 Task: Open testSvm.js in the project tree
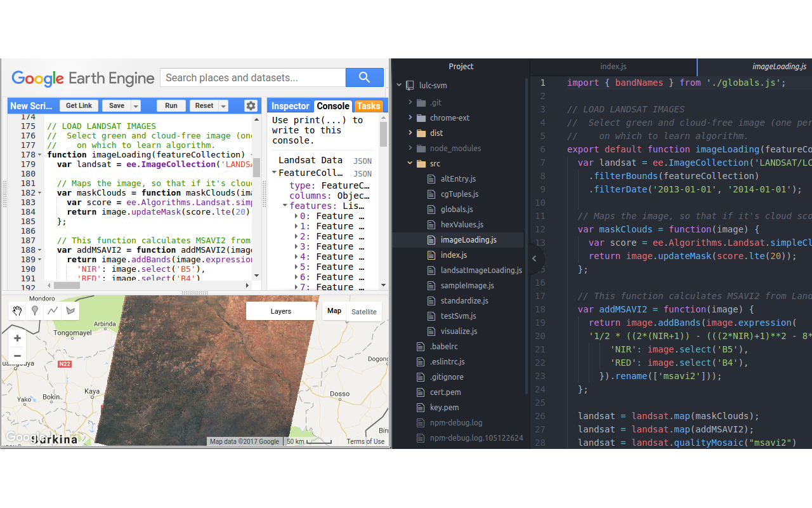pos(458,316)
